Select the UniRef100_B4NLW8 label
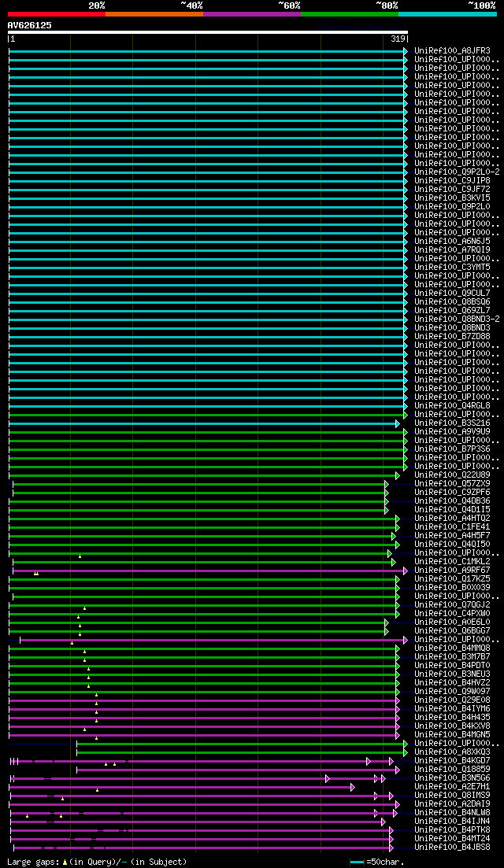Viewport: 504px width, 868px height. click(x=452, y=813)
